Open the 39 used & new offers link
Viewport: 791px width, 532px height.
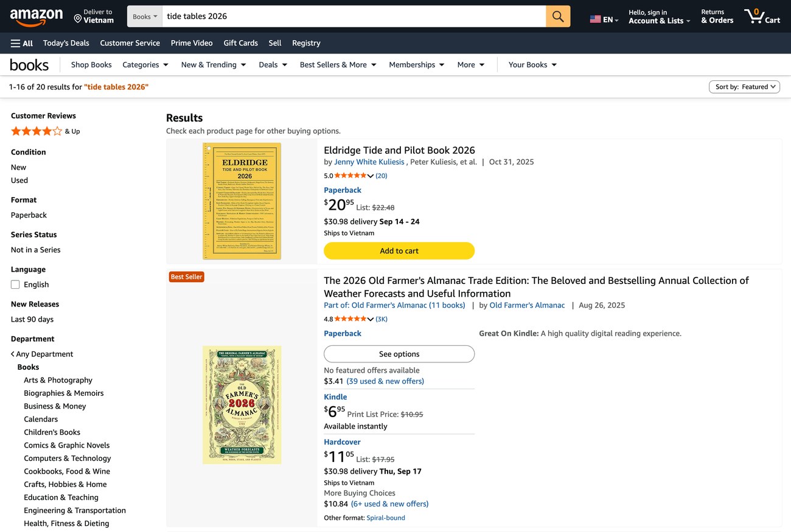pyautogui.click(x=385, y=381)
